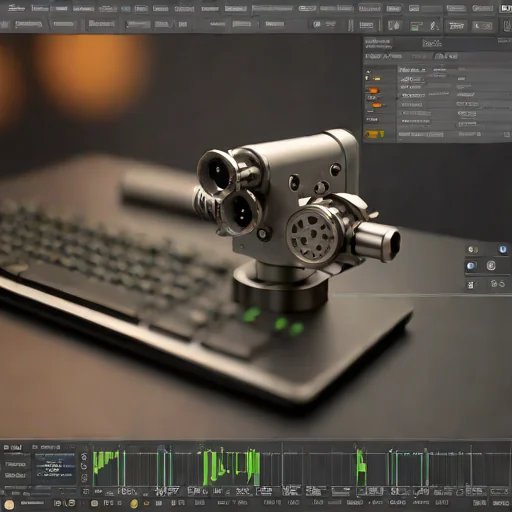Click the circular target icon beside blue sphere
This screenshot has width=512, height=512.
click(491, 266)
